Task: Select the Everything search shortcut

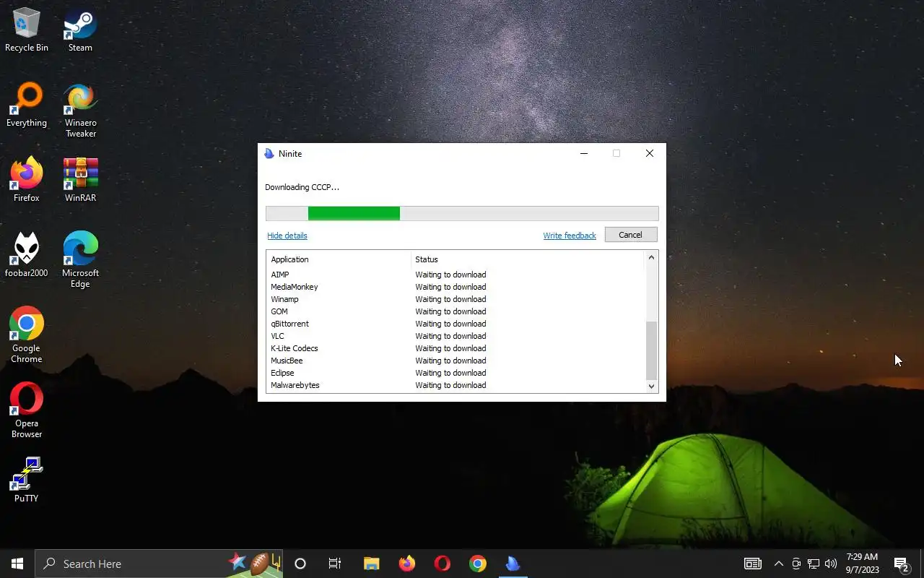Action: pos(27,105)
